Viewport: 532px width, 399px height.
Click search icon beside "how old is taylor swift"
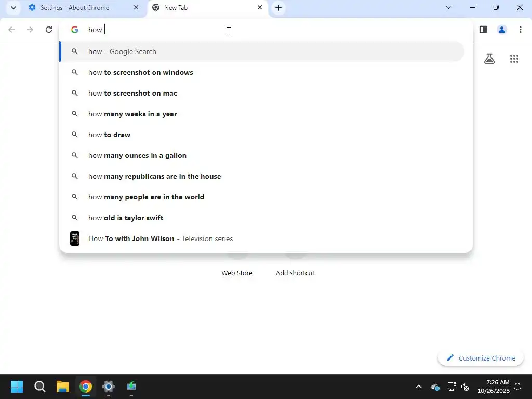pos(75,218)
